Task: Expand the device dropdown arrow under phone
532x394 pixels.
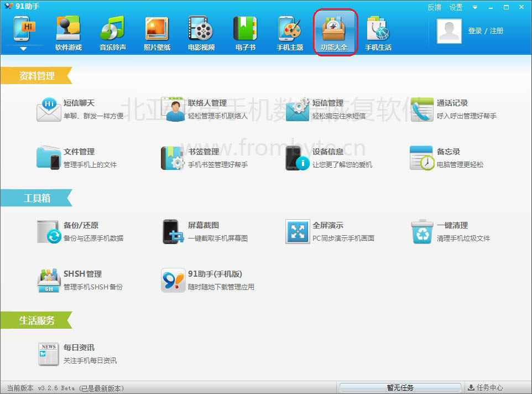Action: [x=23, y=49]
